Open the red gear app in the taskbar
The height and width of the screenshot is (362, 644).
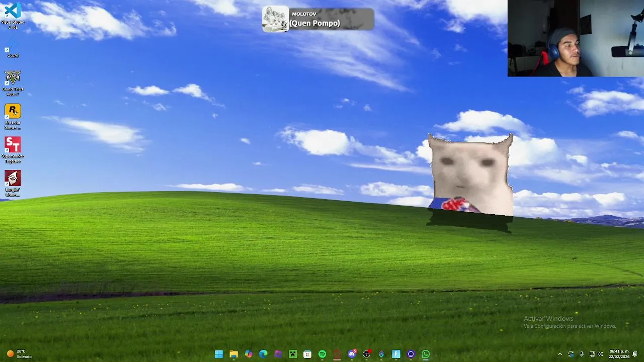pos(337,354)
